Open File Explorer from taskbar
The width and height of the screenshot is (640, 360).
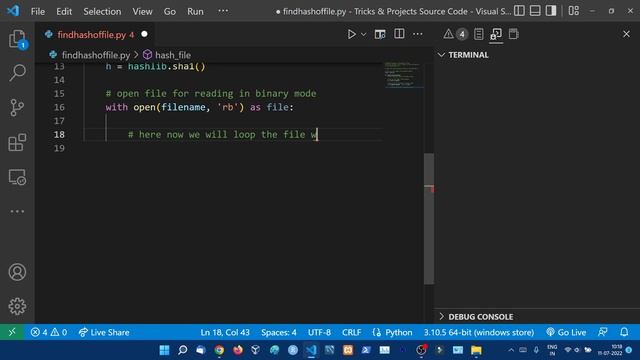point(476,350)
